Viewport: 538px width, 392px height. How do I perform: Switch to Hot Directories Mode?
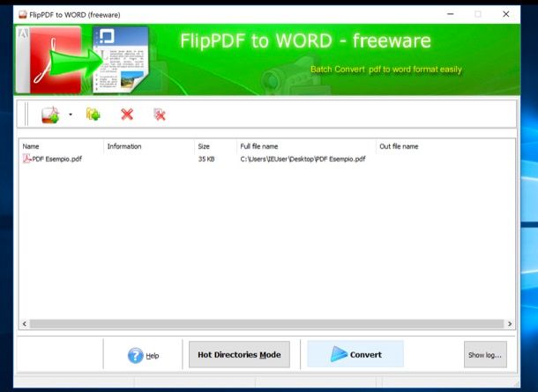point(239,355)
